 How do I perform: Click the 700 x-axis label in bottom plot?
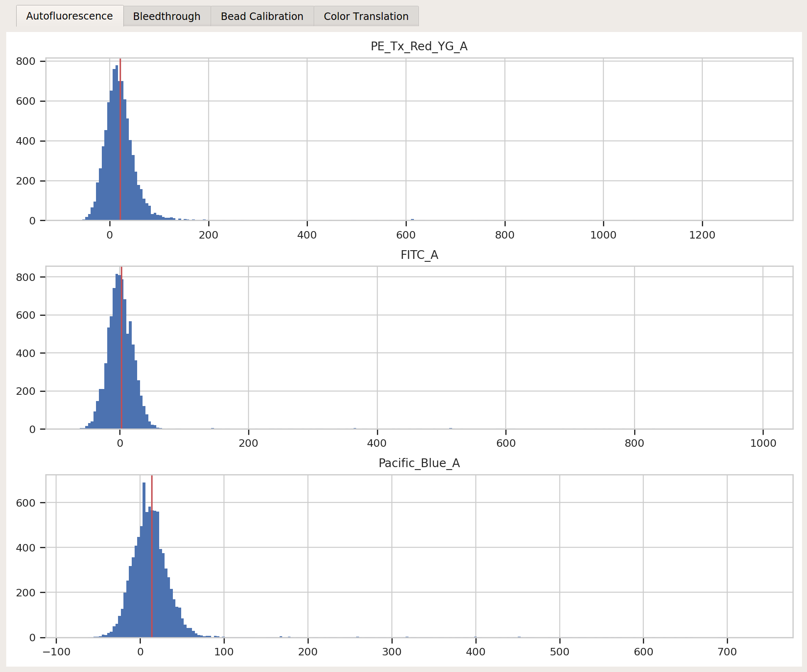[727, 652]
